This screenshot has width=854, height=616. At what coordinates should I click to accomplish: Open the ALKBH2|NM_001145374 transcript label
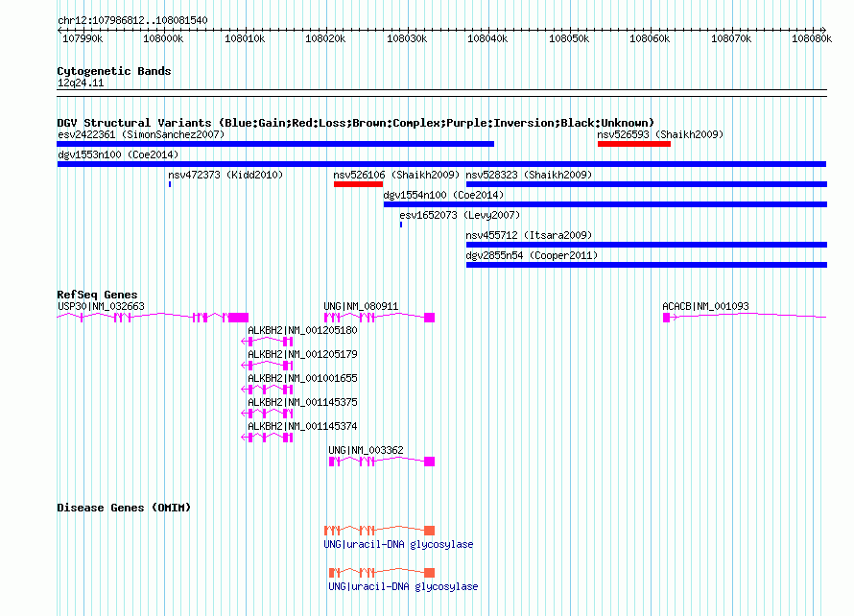[303, 426]
